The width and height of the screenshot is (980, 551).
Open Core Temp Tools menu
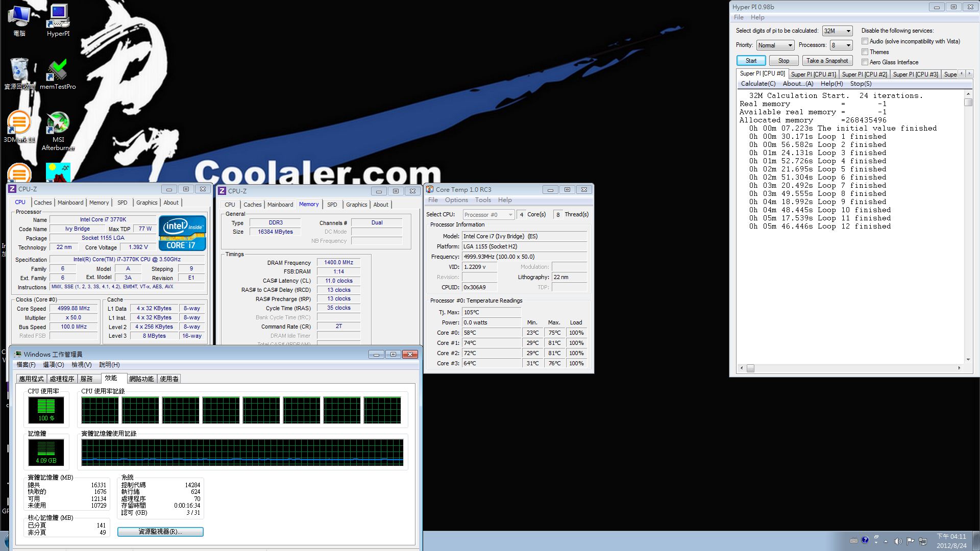tap(483, 200)
